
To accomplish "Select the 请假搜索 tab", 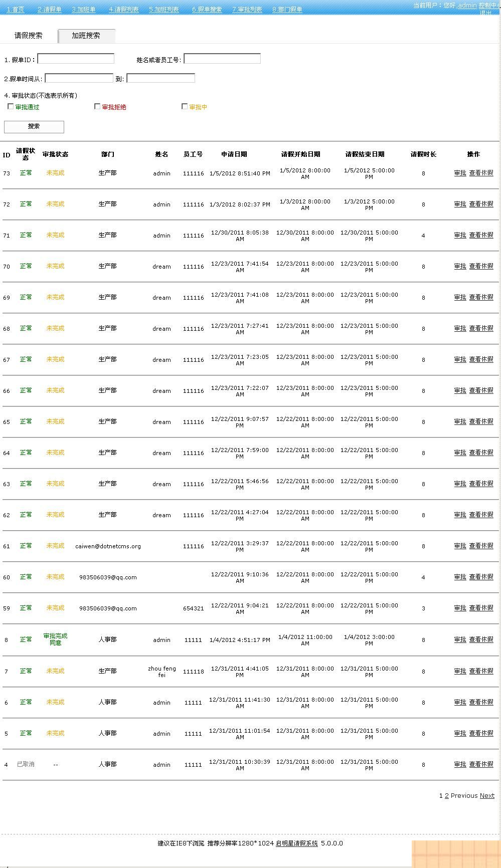I will tap(29, 36).
